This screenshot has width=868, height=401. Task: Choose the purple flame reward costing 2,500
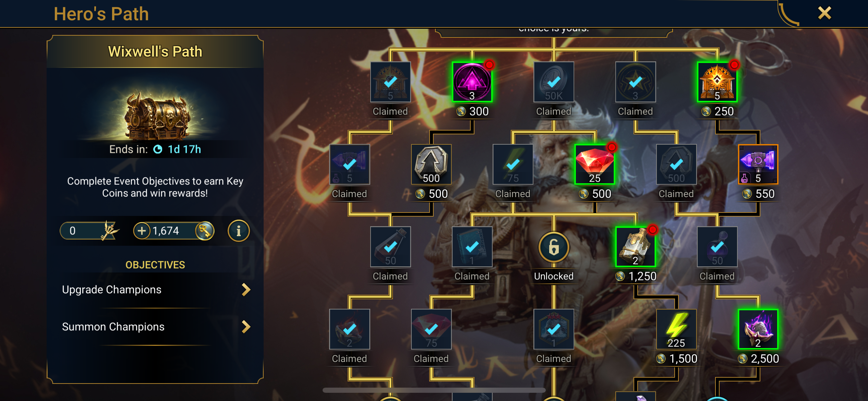coord(758,329)
